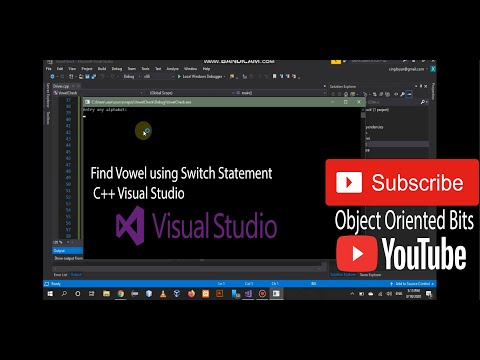Open Task View from the taskbar
This screenshot has width=480, height=360.
point(91,294)
